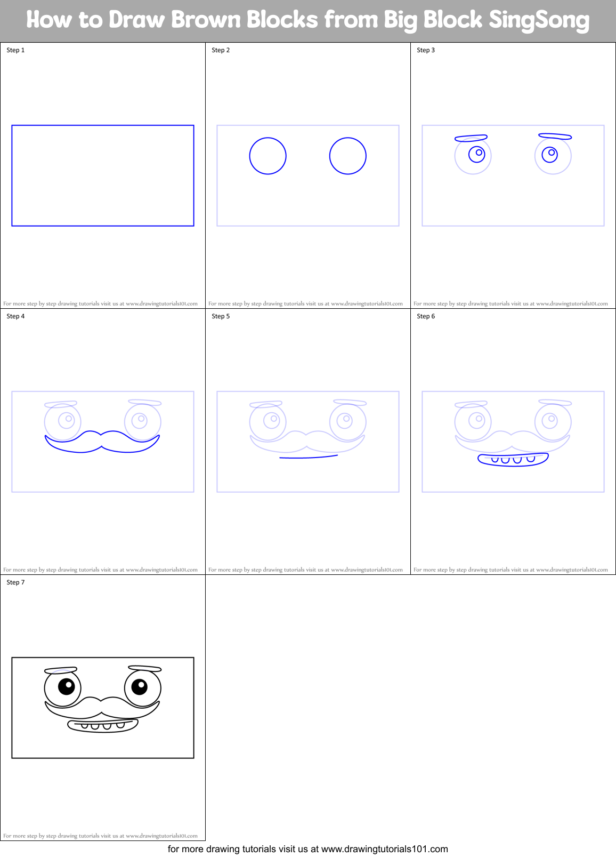This screenshot has height=857, width=616.
Task: Click the Step 4 panel's 'For more step by step drawing tutorials' line
Action: [x=100, y=570]
